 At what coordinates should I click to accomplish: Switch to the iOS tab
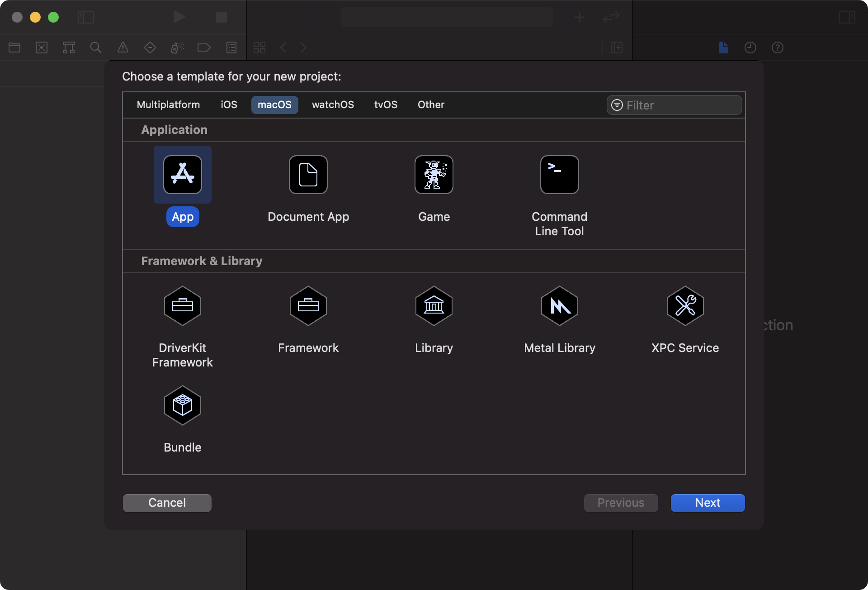pos(229,105)
